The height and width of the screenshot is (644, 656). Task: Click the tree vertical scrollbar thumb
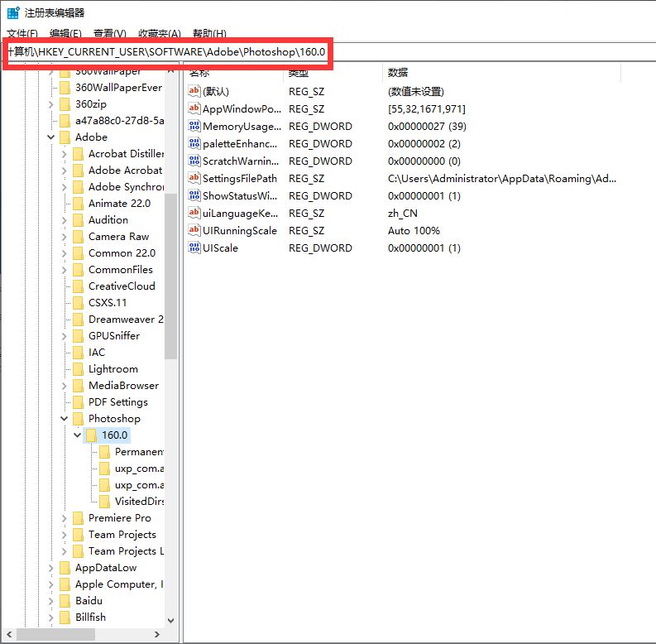(170, 276)
